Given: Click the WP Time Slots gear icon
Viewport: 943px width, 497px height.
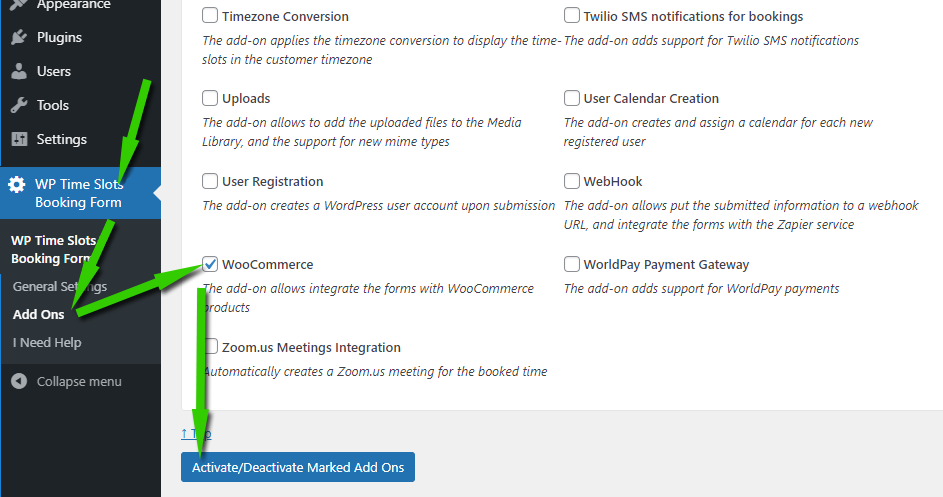Looking at the screenshot, I should coord(17,185).
